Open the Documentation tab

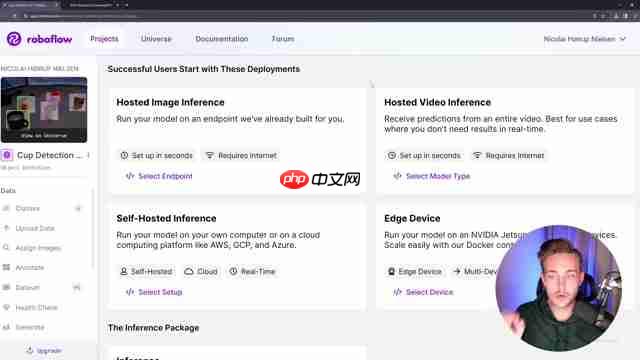(x=222, y=39)
